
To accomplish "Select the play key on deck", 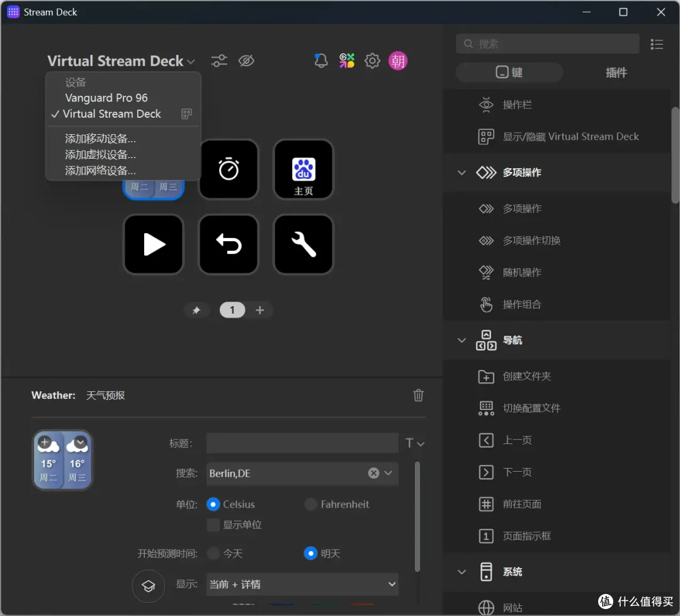I will [x=154, y=244].
